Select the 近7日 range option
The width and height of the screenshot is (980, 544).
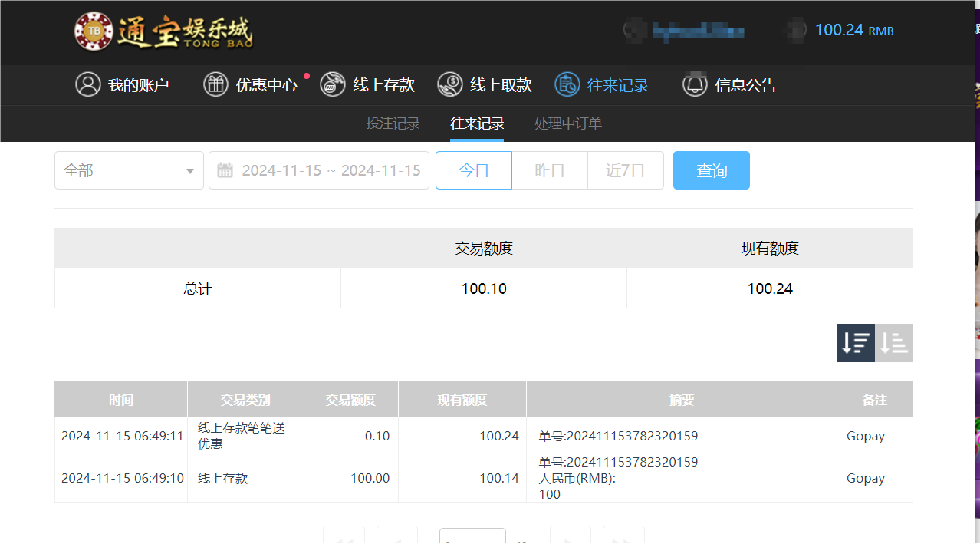(x=625, y=170)
